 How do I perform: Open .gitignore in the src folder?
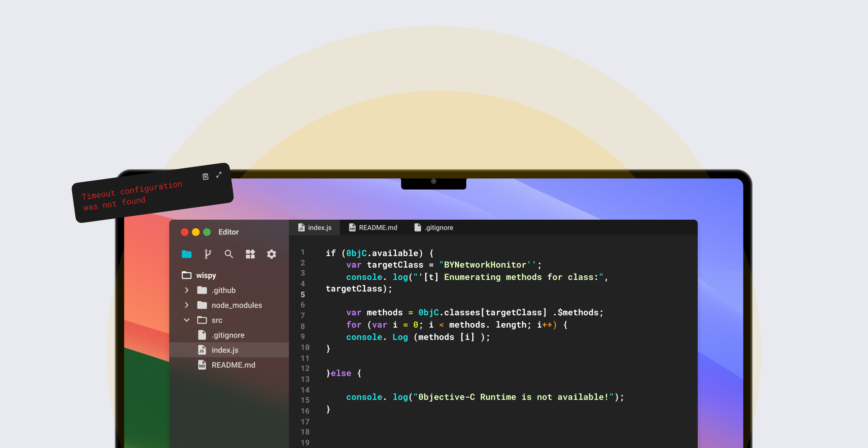point(228,335)
